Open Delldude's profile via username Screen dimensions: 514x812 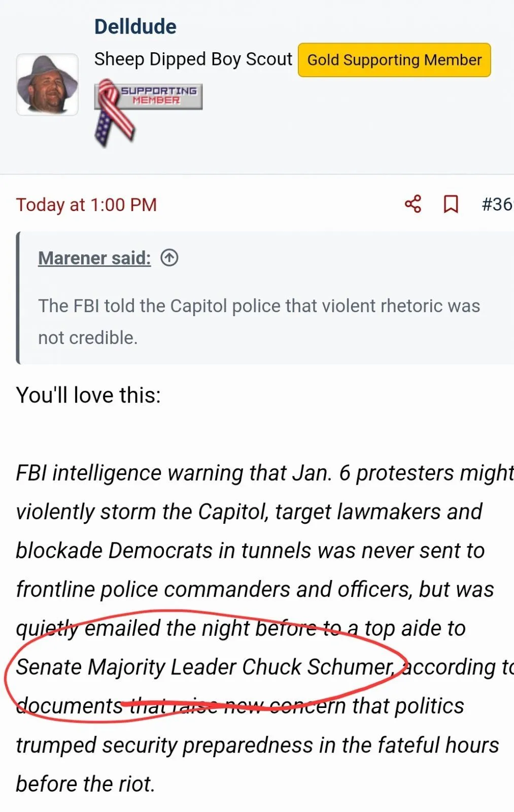135,26
